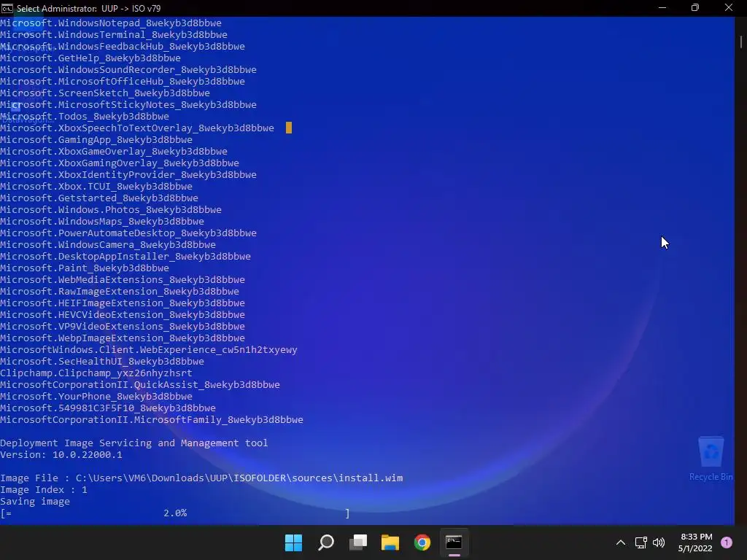Click the Image Index : 1 line
747x560 pixels.
tap(44, 489)
